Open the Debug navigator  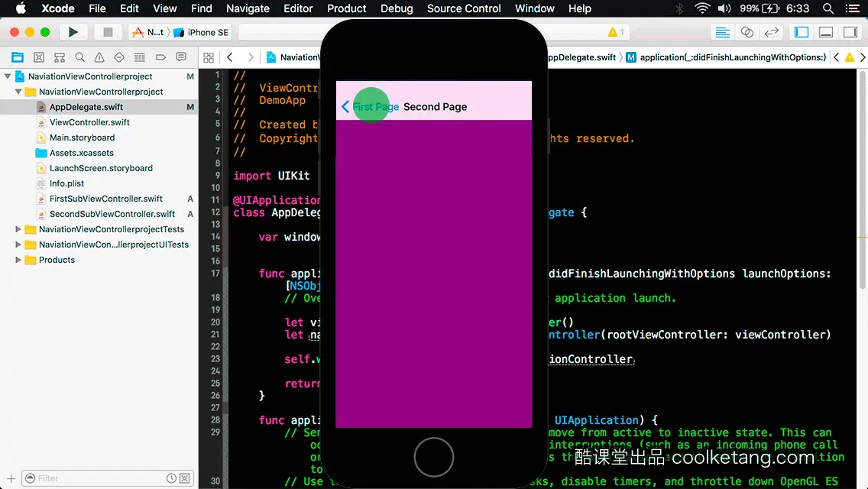point(140,57)
